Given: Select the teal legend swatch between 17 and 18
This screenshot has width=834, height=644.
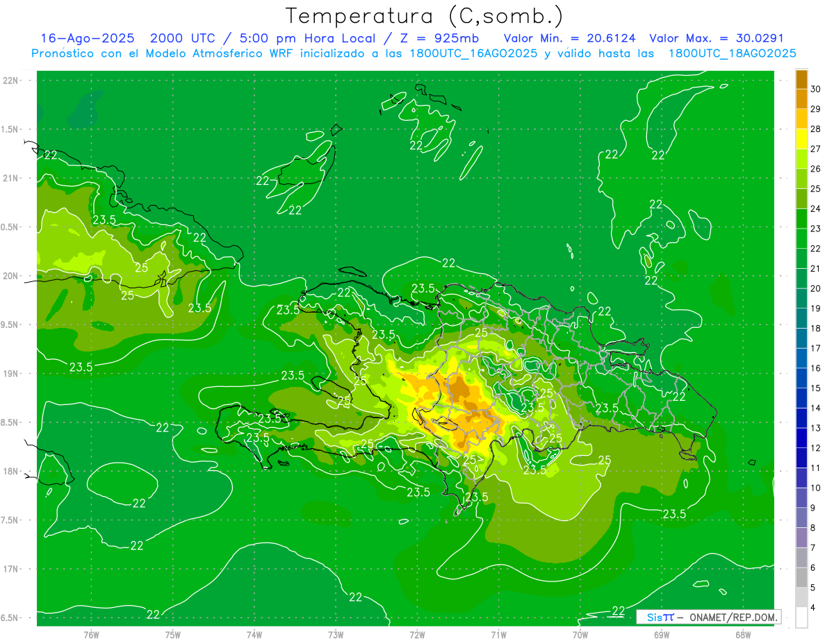Looking at the screenshot, I should point(801,338).
